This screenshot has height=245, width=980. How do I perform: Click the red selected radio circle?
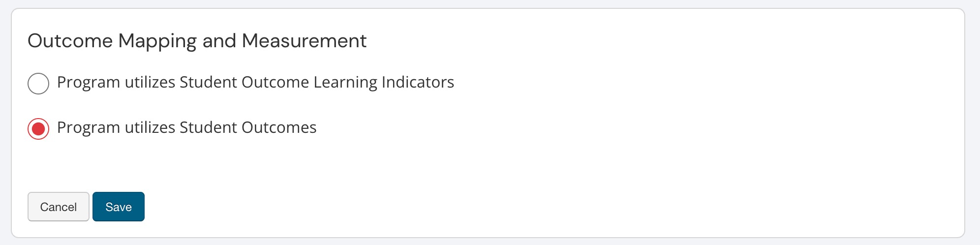[x=38, y=129]
